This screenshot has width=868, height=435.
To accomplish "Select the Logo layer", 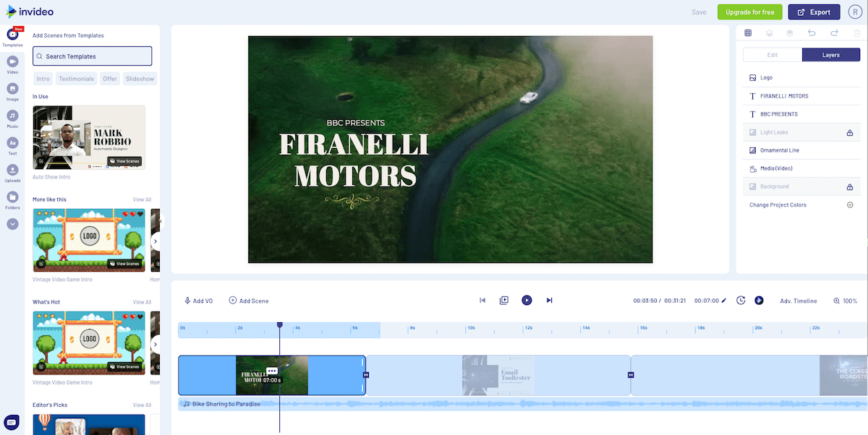I will click(802, 77).
